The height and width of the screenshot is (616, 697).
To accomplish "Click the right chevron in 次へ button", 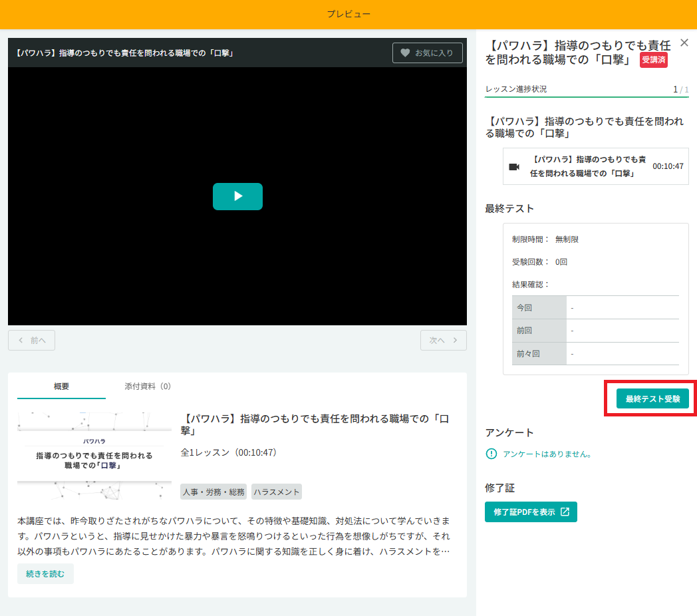I will click(x=455, y=340).
